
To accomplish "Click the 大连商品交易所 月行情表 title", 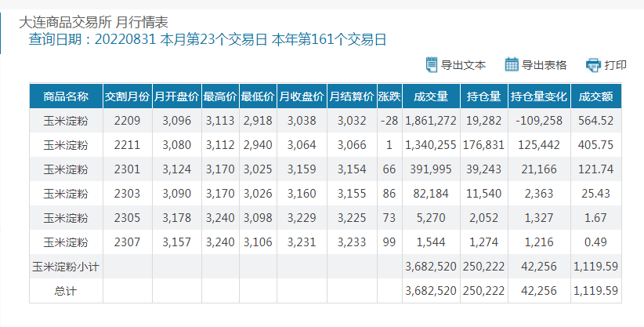I will (93, 22).
